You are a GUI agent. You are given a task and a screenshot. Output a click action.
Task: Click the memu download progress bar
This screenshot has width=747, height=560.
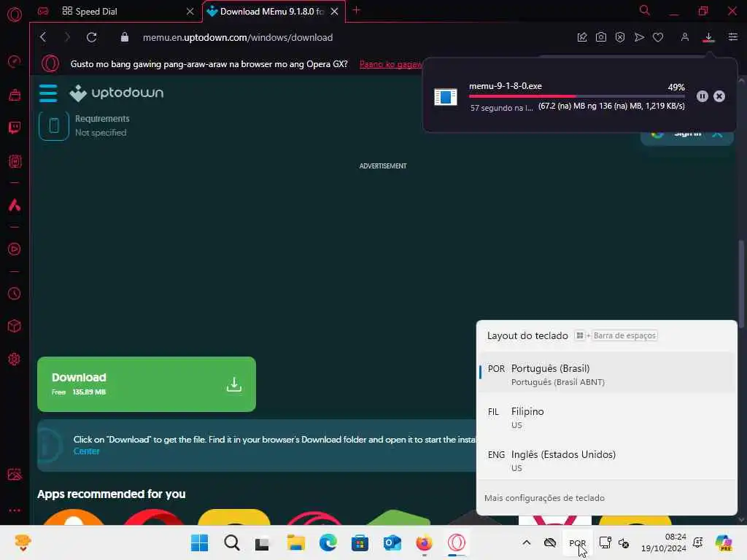(576, 96)
